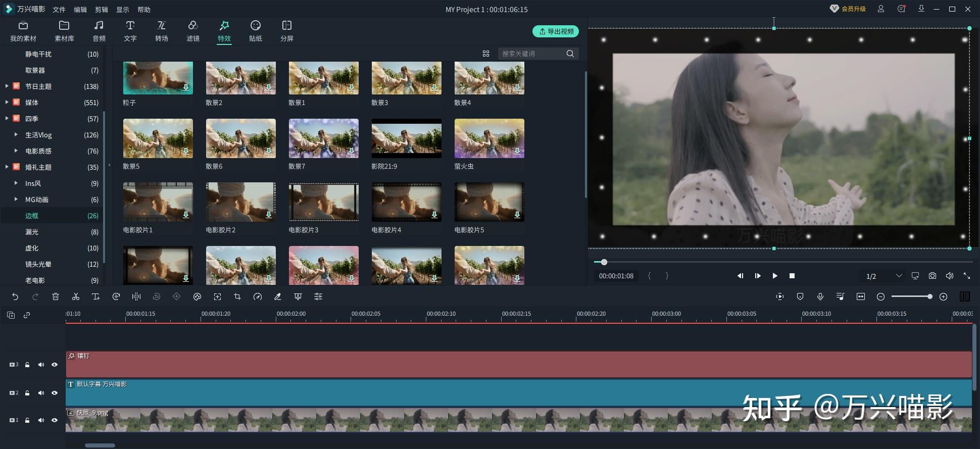Click the timeline zoom slider handle
This screenshot has width=980, height=449.
tap(929, 296)
